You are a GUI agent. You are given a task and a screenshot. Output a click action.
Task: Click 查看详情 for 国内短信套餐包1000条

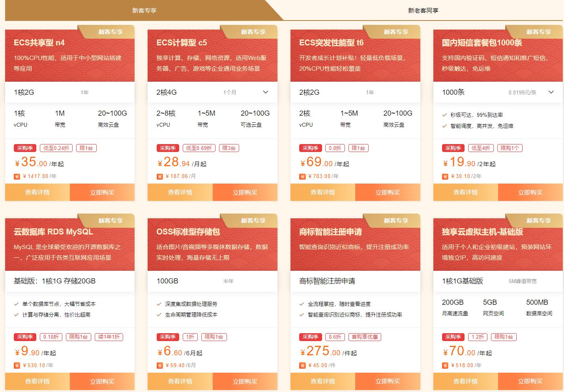[466, 192]
